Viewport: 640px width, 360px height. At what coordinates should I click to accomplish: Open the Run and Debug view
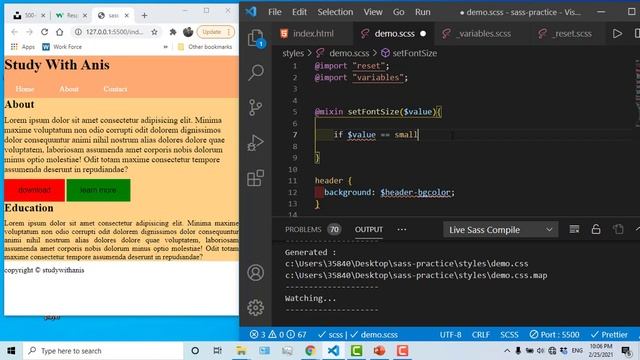pos(256,143)
